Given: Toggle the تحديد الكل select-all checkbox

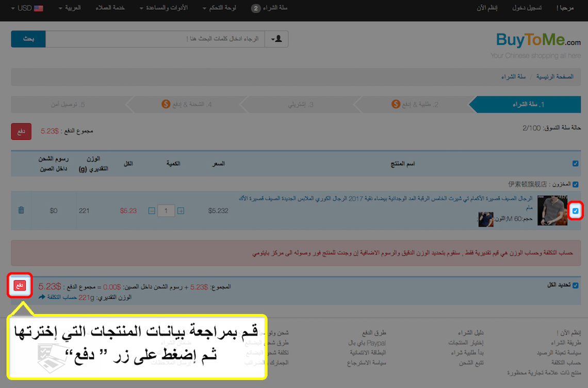Looking at the screenshot, I should [x=576, y=285].
